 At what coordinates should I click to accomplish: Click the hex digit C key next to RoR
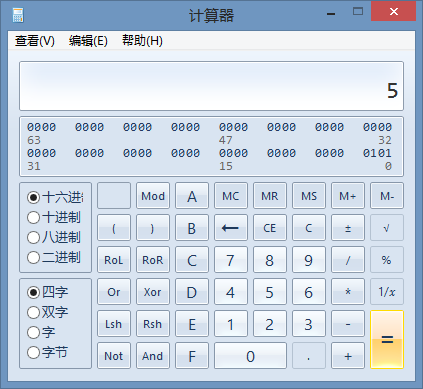point(192,260)
